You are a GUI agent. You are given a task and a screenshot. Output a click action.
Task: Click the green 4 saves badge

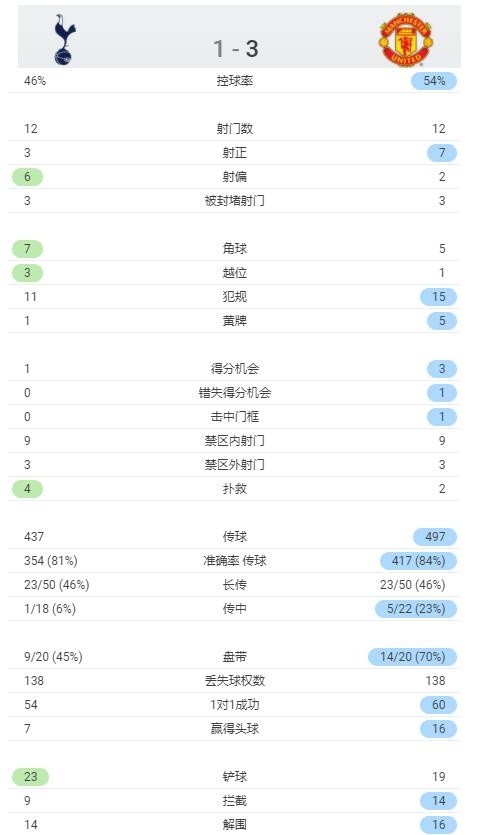pyautogui.click(x=28, y=488)
